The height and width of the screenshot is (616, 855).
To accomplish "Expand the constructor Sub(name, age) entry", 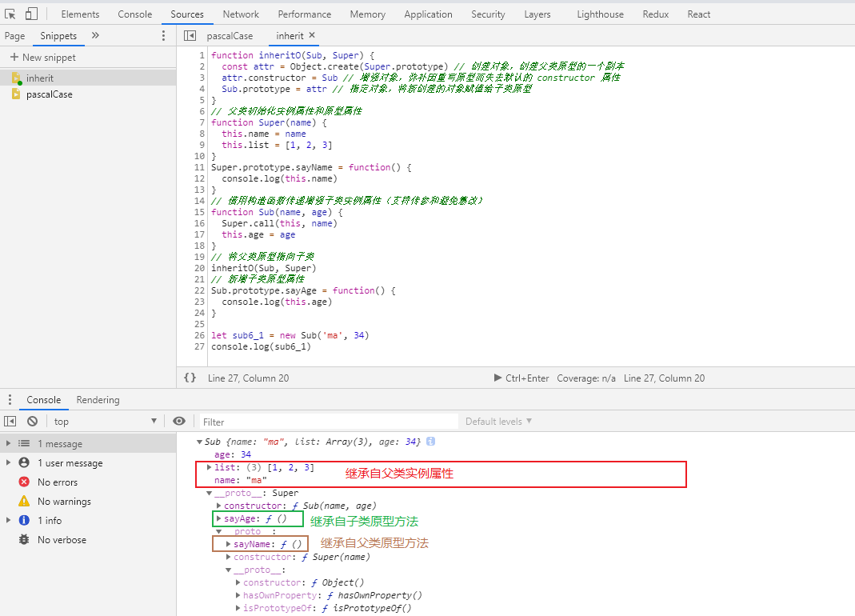I will 218,506.
